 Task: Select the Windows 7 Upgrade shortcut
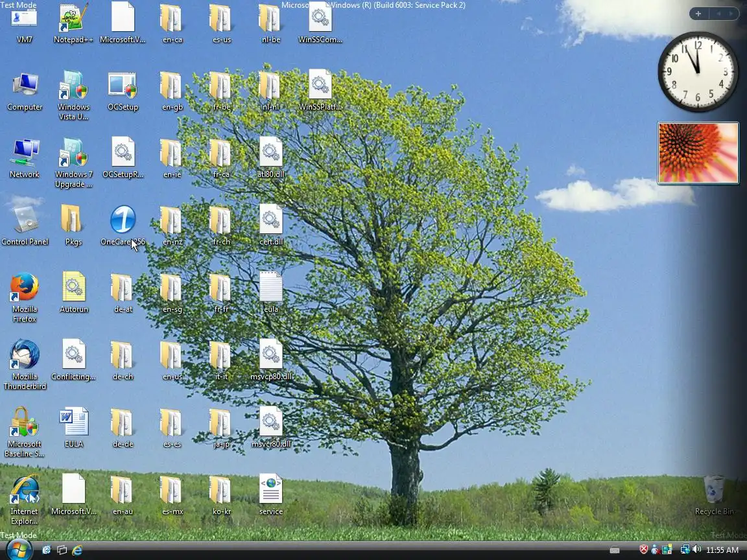[73, 163]
